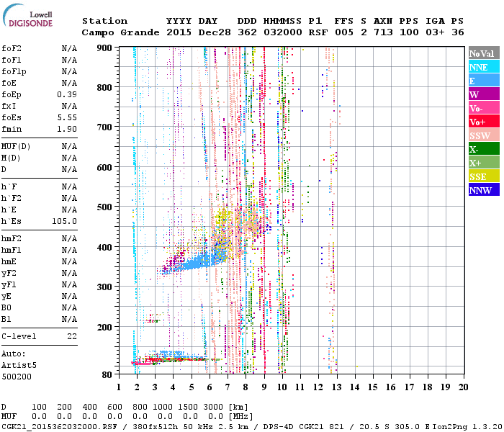Click the 80 km height axis label
The height and width of the screenshot is (432, 504).
click(x=107, y=375)
